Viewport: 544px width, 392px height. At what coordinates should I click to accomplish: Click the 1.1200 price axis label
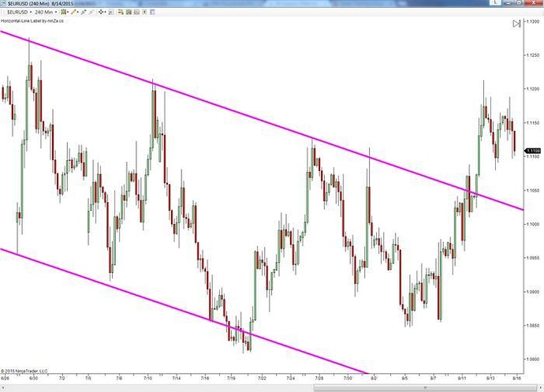[x=533, y=89]
